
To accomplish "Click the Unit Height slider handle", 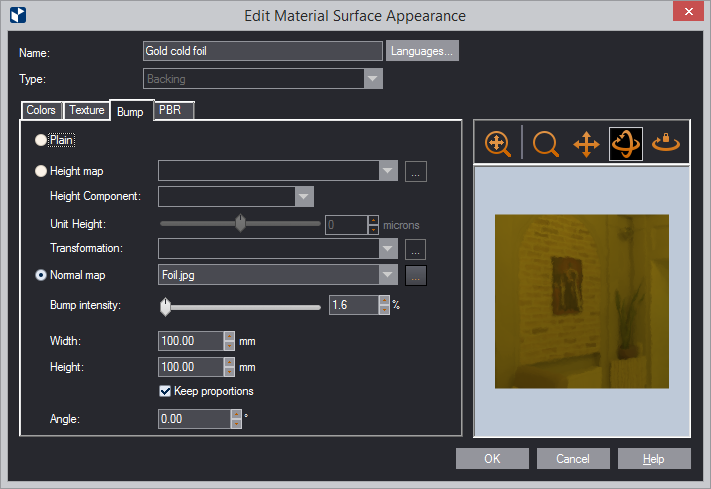I will 240,223.
